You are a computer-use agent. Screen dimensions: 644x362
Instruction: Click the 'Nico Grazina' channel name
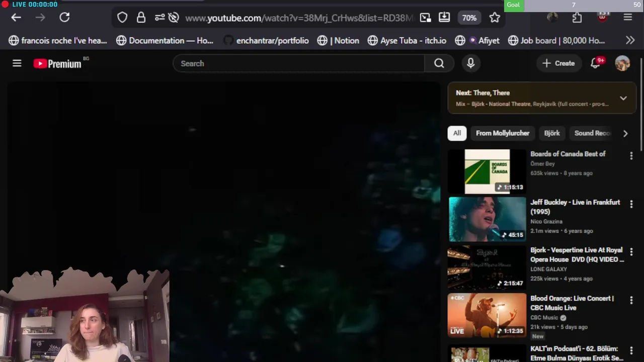pyautogui.click(x=546, y=221)
